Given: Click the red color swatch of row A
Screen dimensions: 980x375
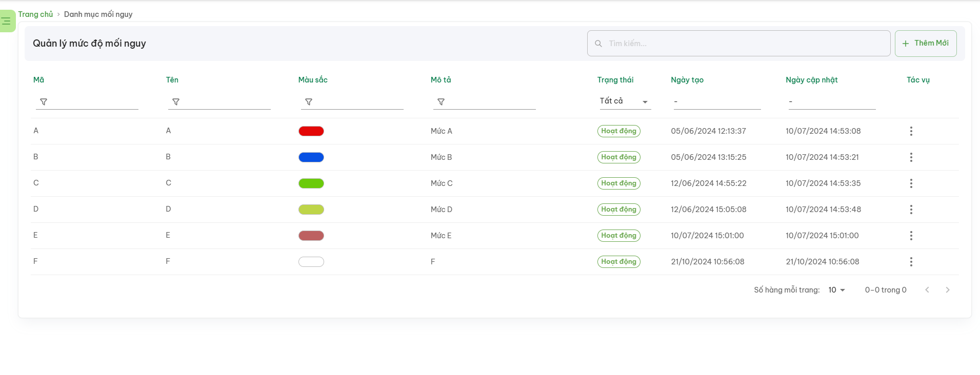Looking at the screenshot, I should pyautogui.click(x=311, y=131).
